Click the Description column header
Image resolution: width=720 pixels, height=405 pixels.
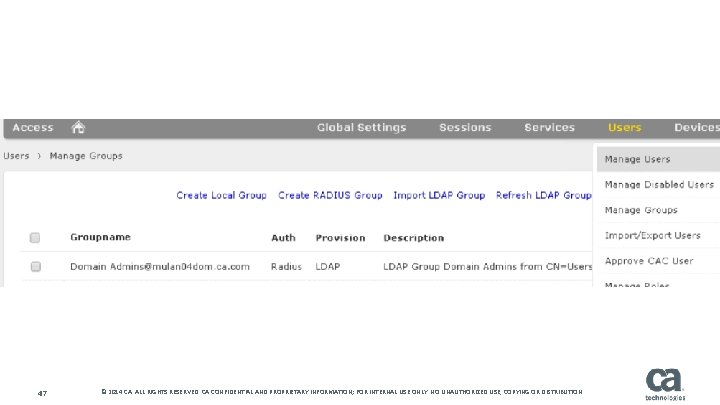pos(414,238)
